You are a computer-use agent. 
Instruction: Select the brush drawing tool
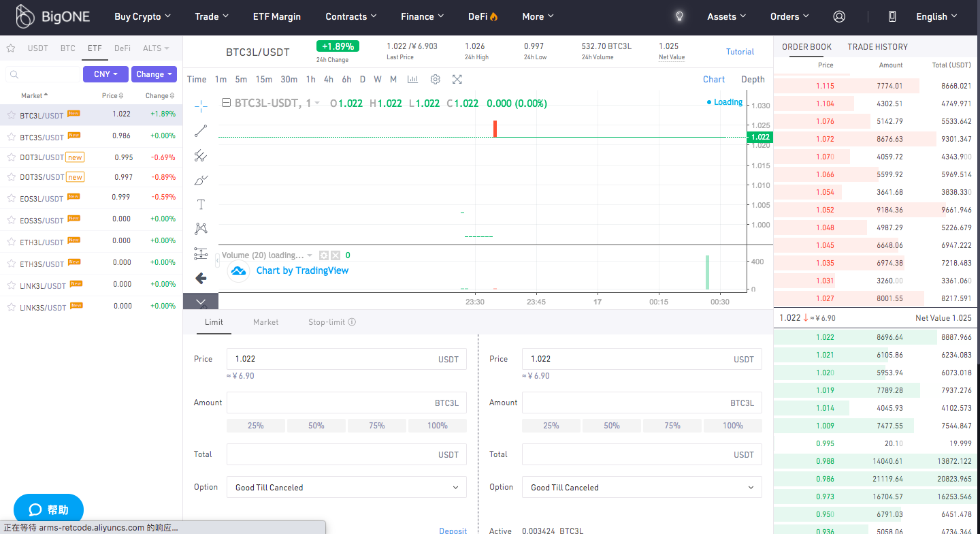[201, 180]
